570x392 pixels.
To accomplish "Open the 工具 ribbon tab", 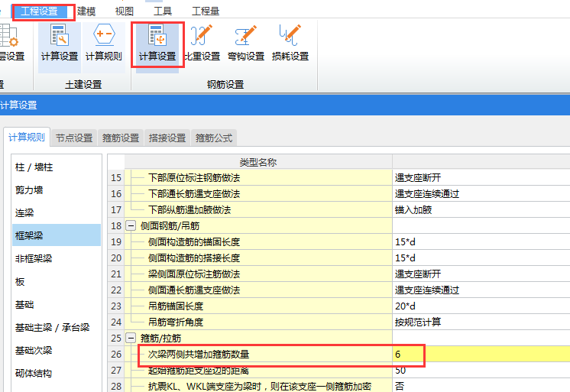I will coord(163,11).
